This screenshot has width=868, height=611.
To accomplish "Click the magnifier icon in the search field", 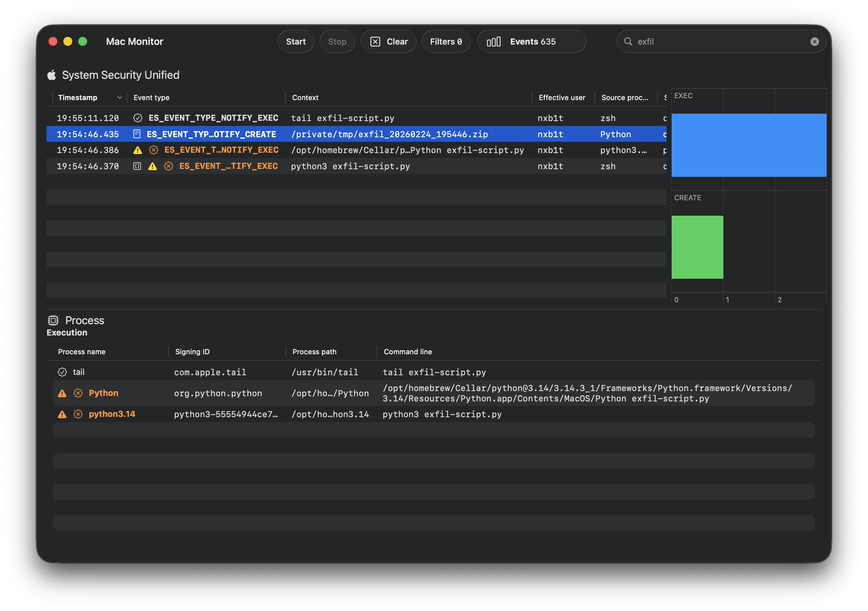I will [x=628, y=42].
